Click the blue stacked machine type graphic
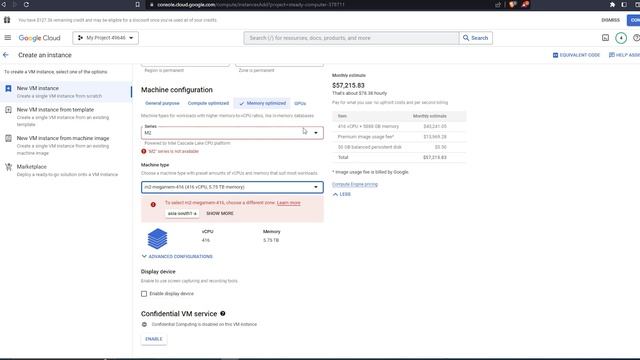Screen dimensions: 640x360 (158, 238)
